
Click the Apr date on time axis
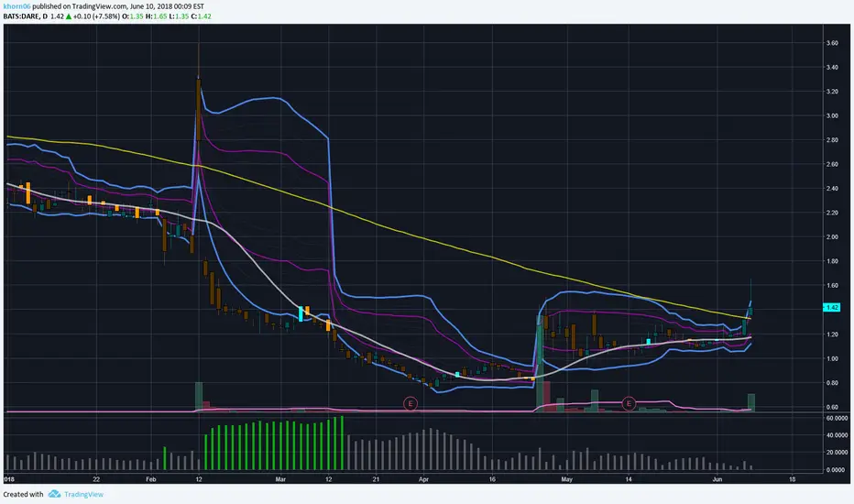point(423,479)
